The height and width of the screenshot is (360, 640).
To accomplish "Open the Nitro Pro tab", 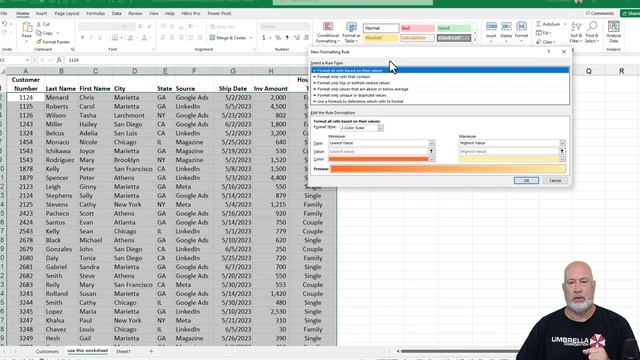I will point(191,13).
